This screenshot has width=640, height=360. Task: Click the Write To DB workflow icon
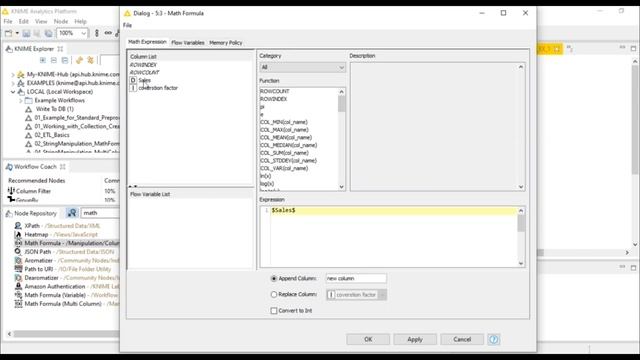pos(29,109)
